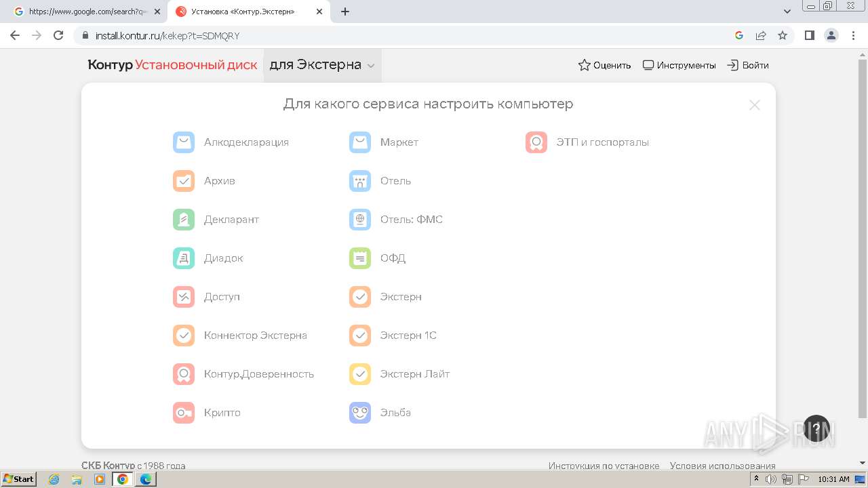
Task: Click the Эльба face icon
Action: 360,413
